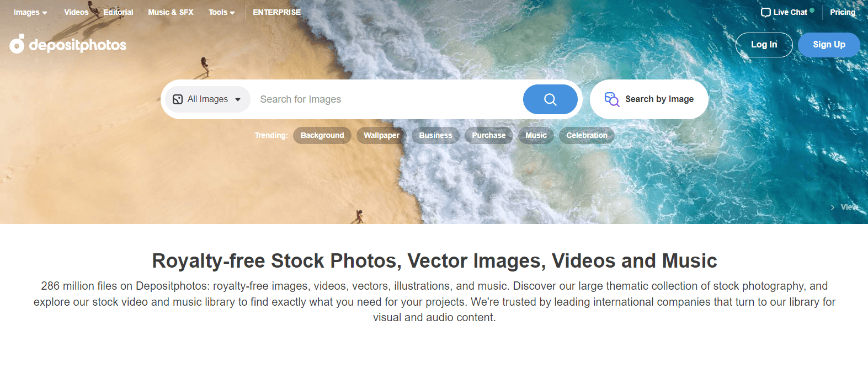
Task: Click the Live Chat speech bubble icon
Action: pos(765,12)
